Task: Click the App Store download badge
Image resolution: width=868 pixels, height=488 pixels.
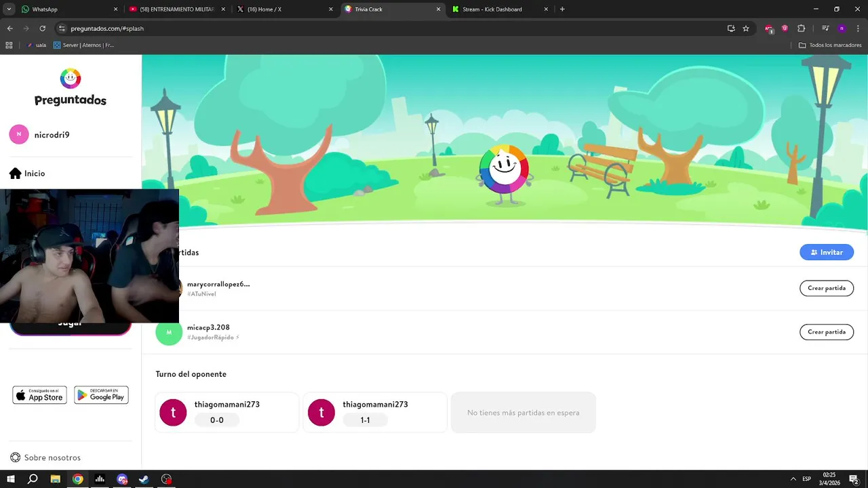Action: pos(39,395)
